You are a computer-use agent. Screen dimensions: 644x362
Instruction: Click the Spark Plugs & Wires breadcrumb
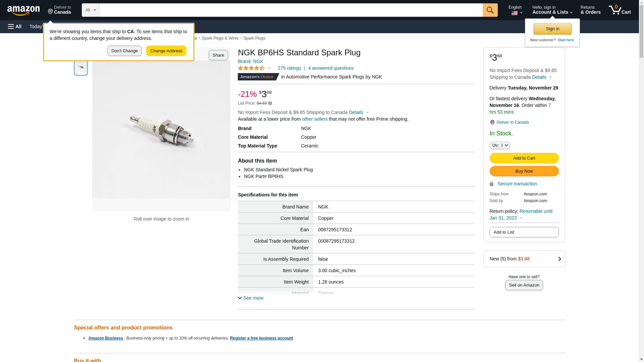click(220, 38)
